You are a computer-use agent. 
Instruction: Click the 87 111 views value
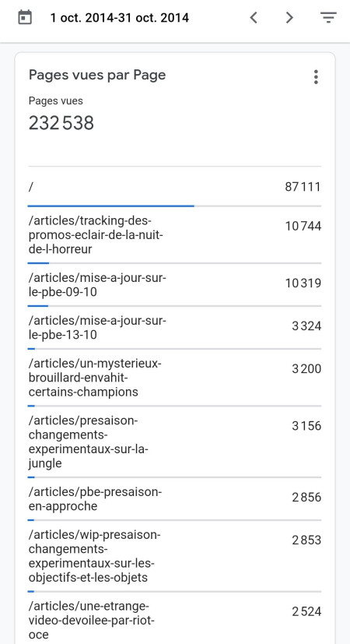(303, 187)
